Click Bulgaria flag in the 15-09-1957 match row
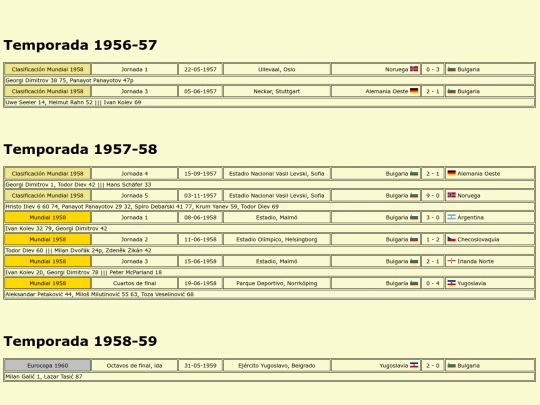The width and height of the screenshot is (540, 405). pyautogui.click(x=414, y=173)
